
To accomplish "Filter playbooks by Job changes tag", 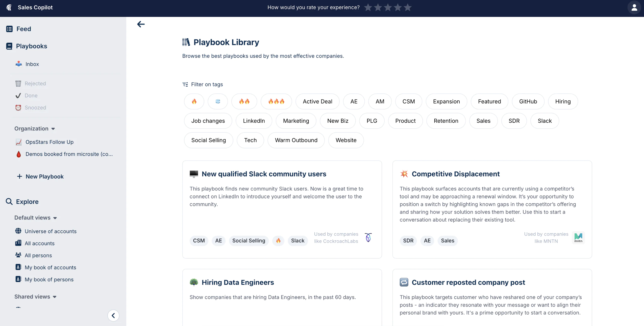I will coord(208,121).
